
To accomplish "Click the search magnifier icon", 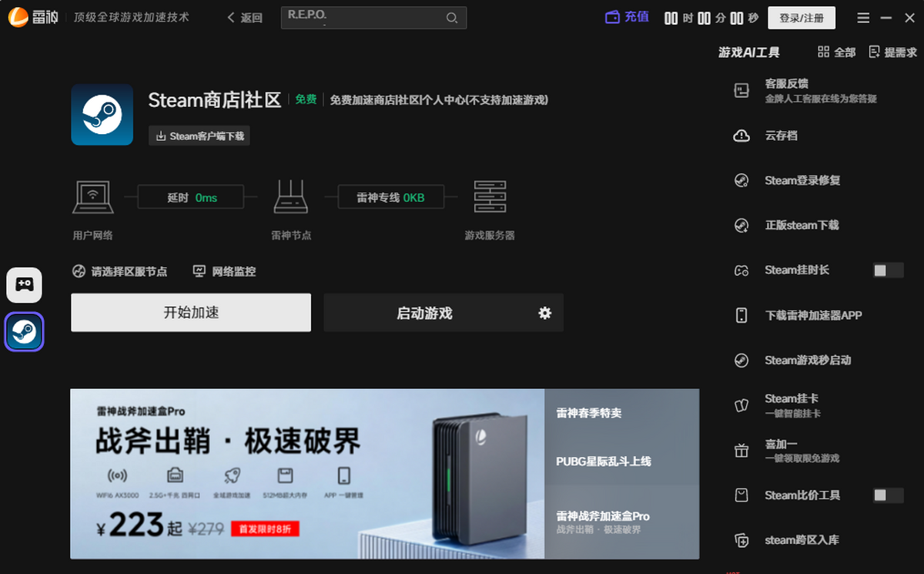I will click(452, 18).
